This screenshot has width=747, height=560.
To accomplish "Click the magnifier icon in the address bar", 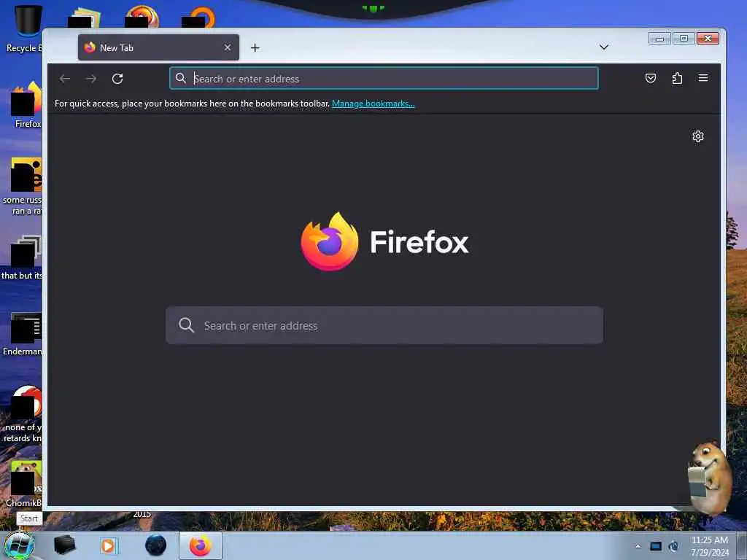I will point(181,78).
